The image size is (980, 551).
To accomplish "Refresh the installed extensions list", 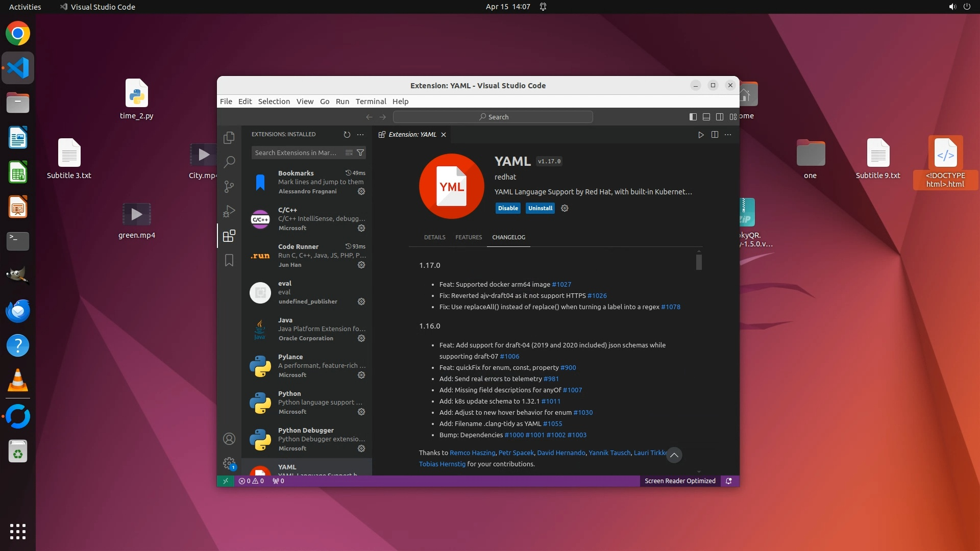I will [x=347, y=135].
